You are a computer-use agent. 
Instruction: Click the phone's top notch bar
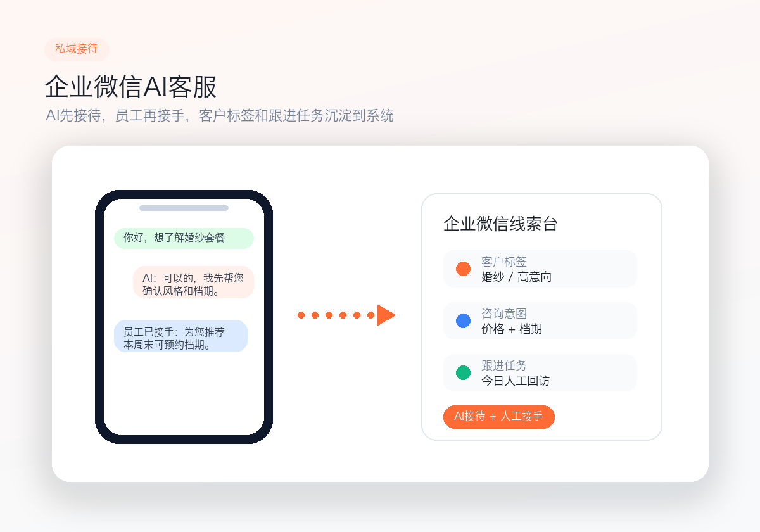pyautogui.click(x=184, y=208)
